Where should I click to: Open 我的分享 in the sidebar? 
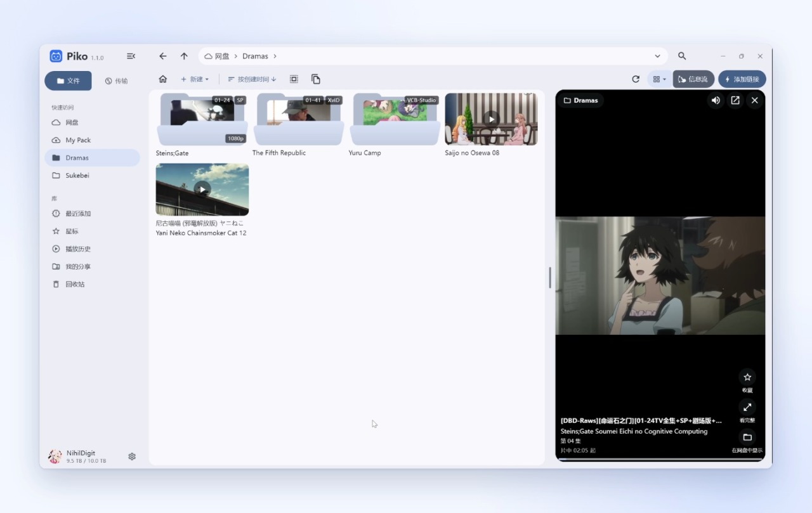(x=92, y=267)
